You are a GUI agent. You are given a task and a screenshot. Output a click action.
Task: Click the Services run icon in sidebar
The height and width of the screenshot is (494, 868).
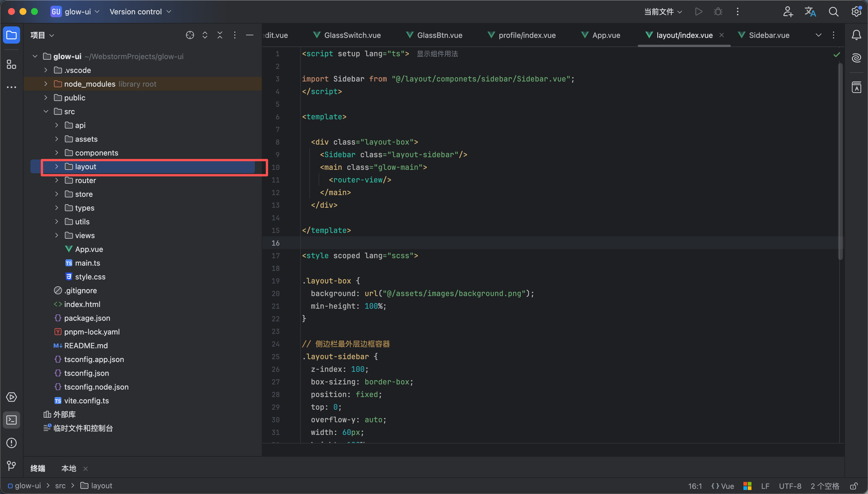pyautogui.click(x=11, y=397)
